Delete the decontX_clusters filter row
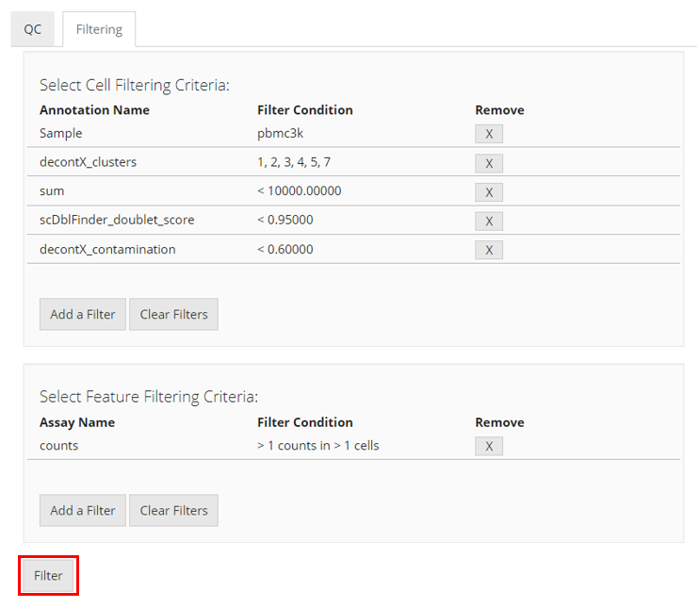This screenshot has height=608, width=700. pos(488,163)
